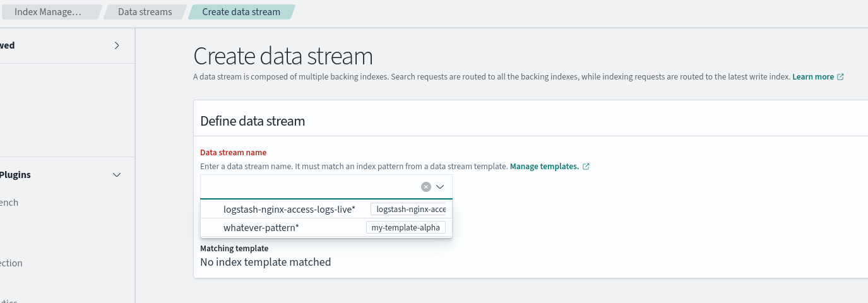Click external link icon beside Manage templates
Image resolution: width=868 pixels, height=303 pixels.
pyautogui.click(x=586, y=167)
